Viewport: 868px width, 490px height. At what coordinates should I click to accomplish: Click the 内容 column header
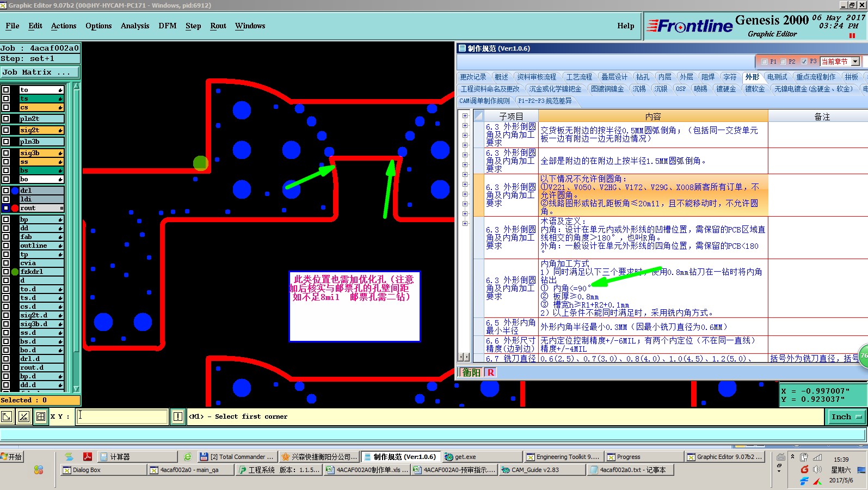tap(653, 116)
